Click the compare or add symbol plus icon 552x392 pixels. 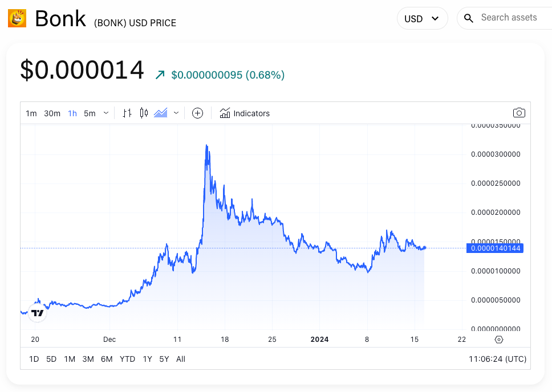pos(197,113)
